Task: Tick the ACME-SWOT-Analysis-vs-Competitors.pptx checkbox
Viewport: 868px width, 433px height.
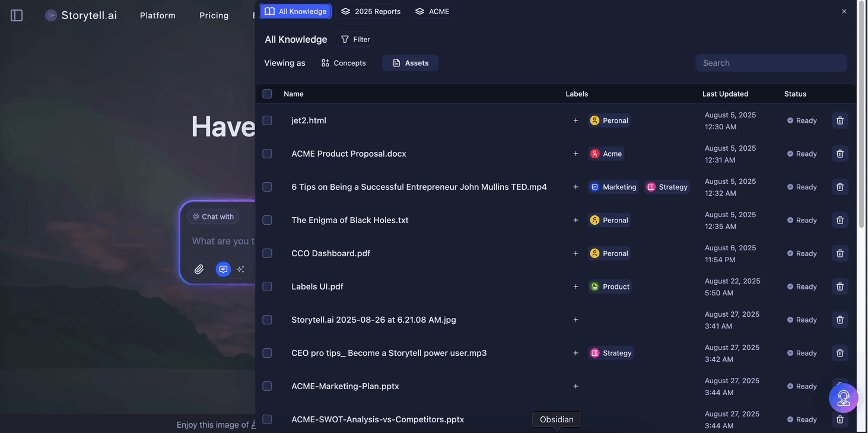Action: pos(268,419)
